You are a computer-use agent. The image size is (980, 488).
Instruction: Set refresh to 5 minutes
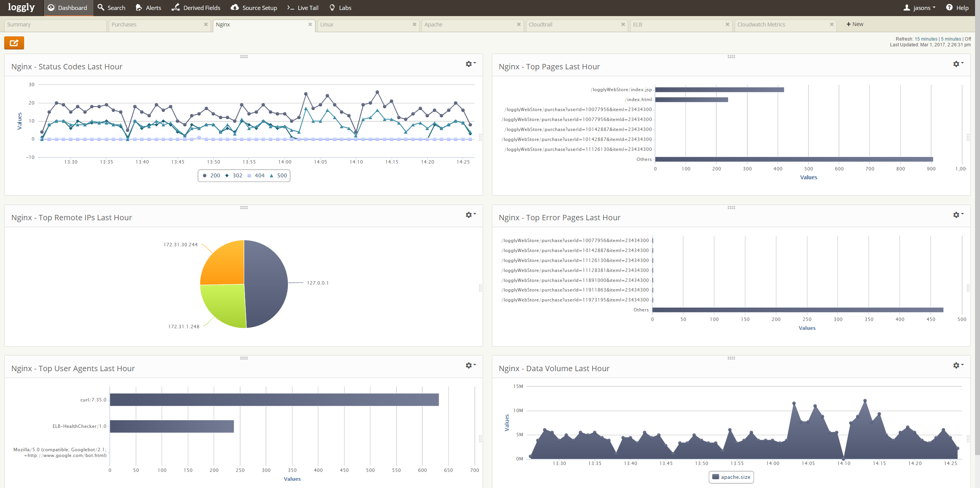tap(951, 39)
